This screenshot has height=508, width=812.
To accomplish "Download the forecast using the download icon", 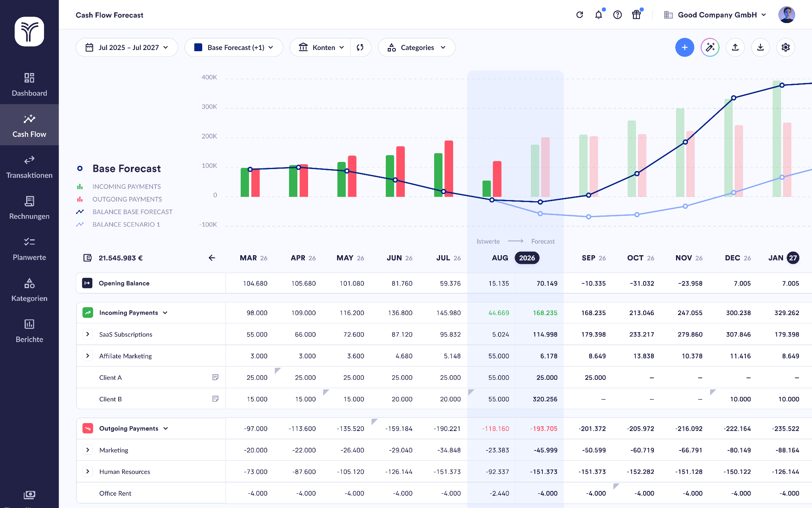I will [x=760, y=47].
